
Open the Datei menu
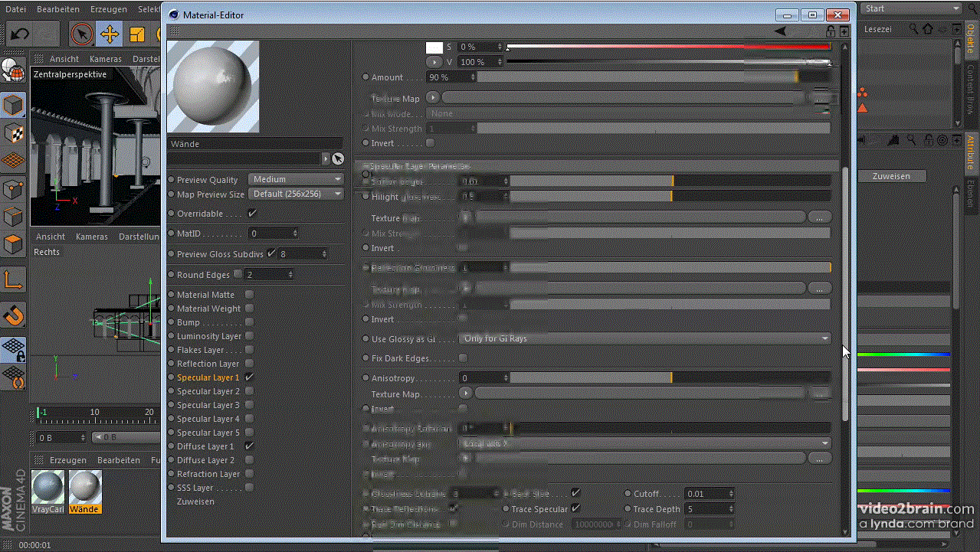(x=15, y=9)
